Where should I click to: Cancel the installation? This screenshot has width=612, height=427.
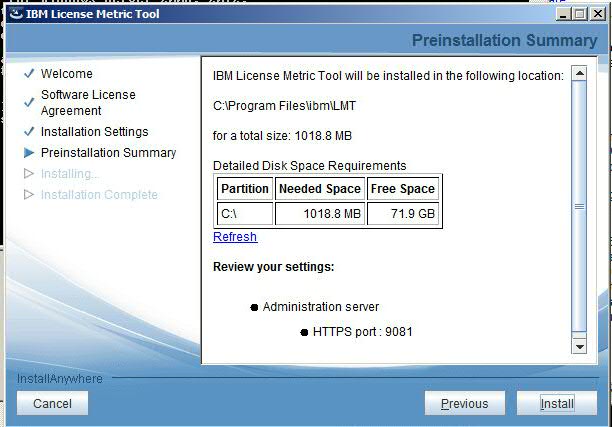[x=52, y=403]
